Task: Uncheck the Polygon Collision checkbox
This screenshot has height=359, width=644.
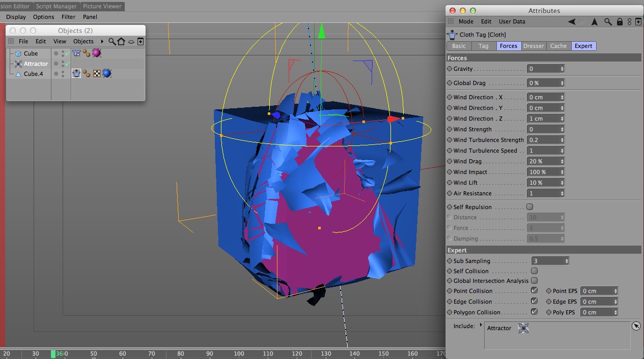Action: click(x=534, y=312)
